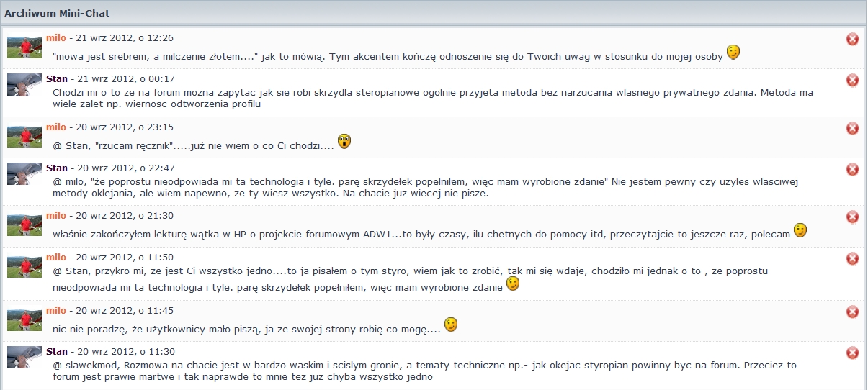Click message text starting "@ milo, że poprostu"
The width and height of the screenshot is (868, 390).
[x=426, y=187]
